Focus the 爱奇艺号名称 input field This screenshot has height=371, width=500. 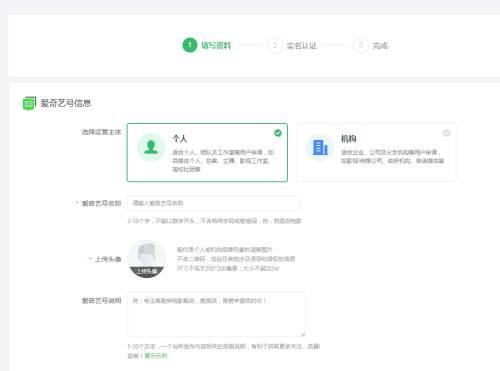click(x=213, y=203)
